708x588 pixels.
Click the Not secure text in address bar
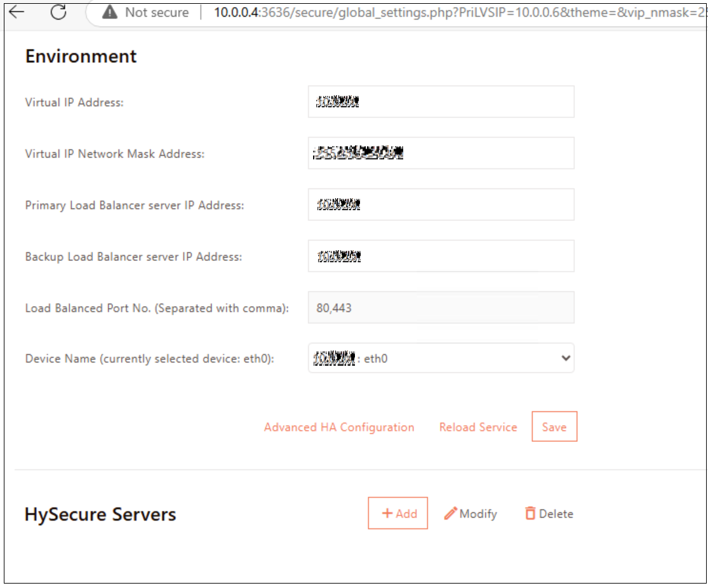tap(156, 13)
